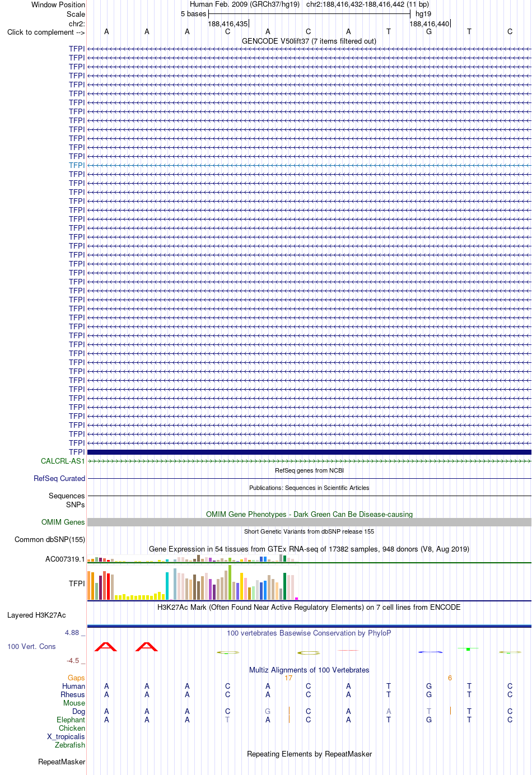Image resolution: width=532 pixels, height=775 pixels.
Task: Click the 100 Vert. Cons label
Action: 31,646
